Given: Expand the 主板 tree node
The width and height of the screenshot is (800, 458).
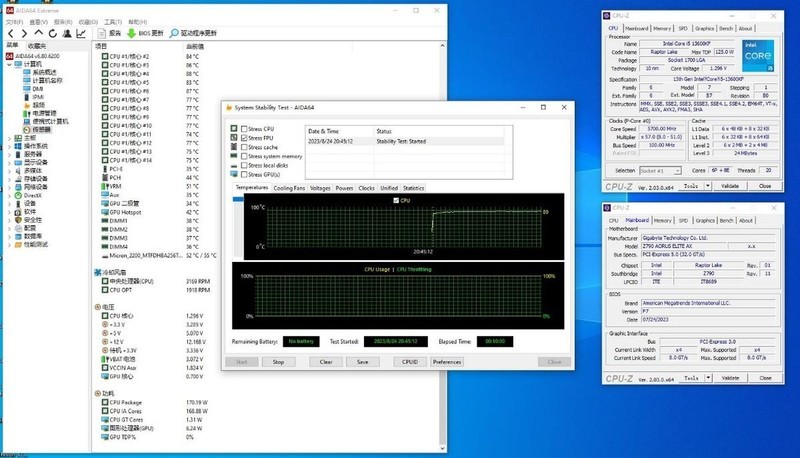Looking at the screenshot, I should [10, 138].
